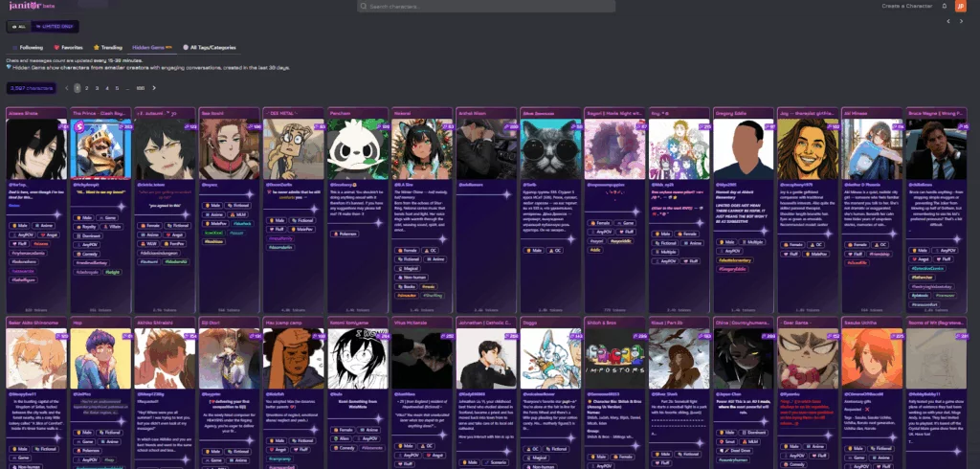The height and width of the screenshot is (469, 980).
Task: Click the chat count badge on The Prince card
Action: (x=125, y=127)
